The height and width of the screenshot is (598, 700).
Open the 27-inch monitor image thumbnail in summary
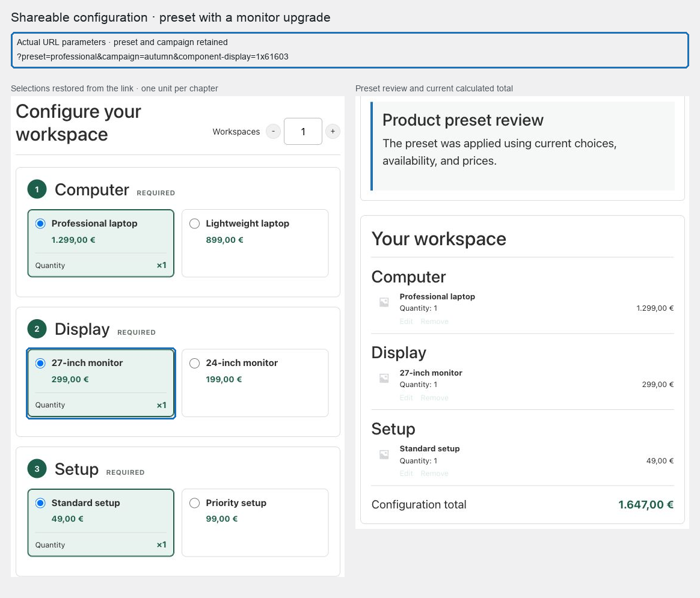coord(384,379)
